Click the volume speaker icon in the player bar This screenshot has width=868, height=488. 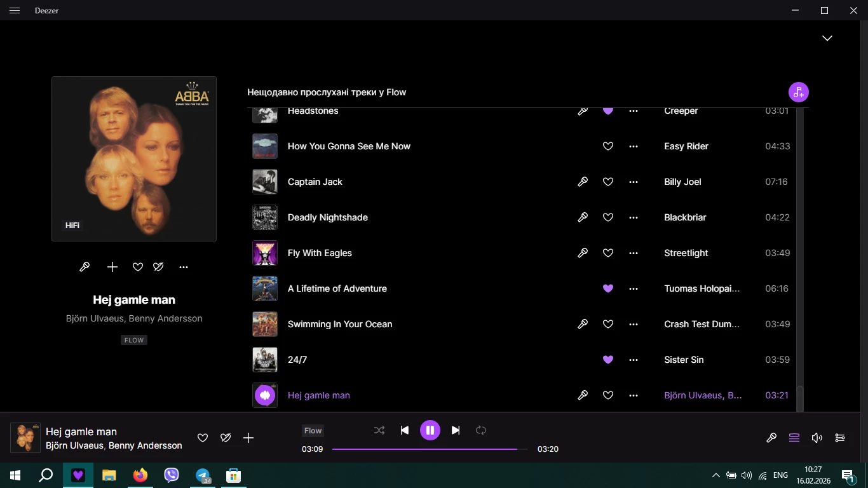coord(817,438)
